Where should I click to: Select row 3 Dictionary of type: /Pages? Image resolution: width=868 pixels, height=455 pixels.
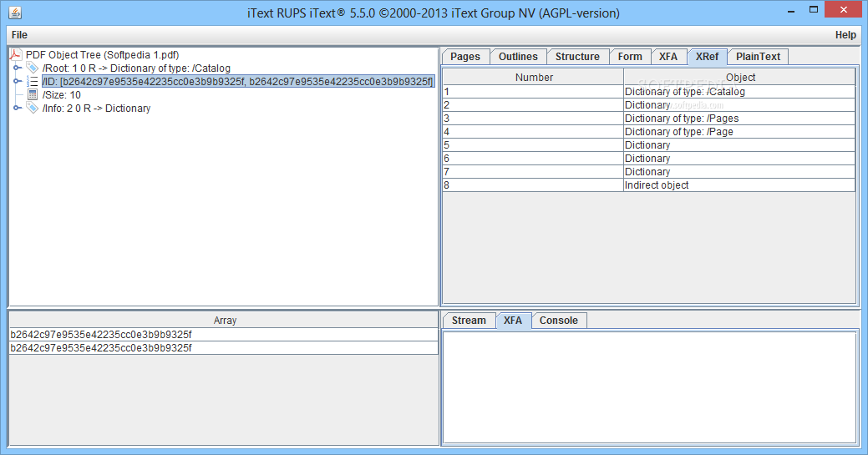click(739, 119)
